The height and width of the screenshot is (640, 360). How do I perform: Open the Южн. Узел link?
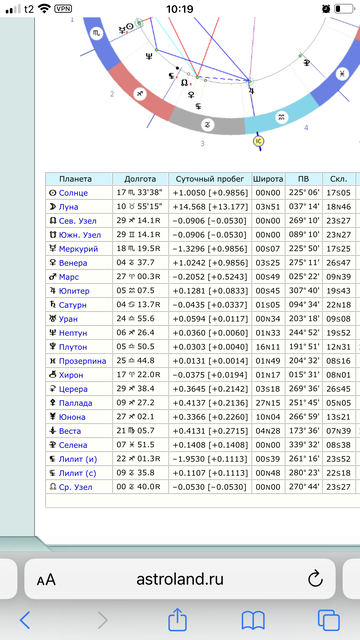tap(80, 235)
